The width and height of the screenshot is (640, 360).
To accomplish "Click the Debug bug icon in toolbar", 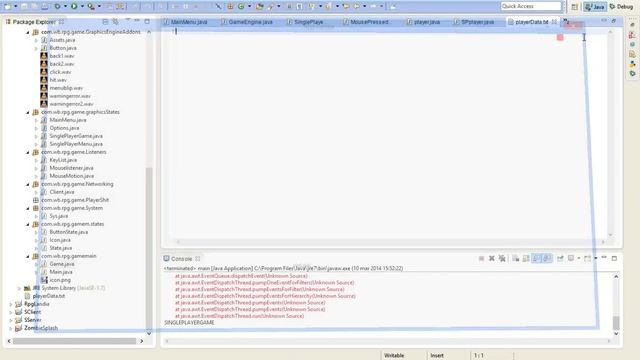I will 57,6.
